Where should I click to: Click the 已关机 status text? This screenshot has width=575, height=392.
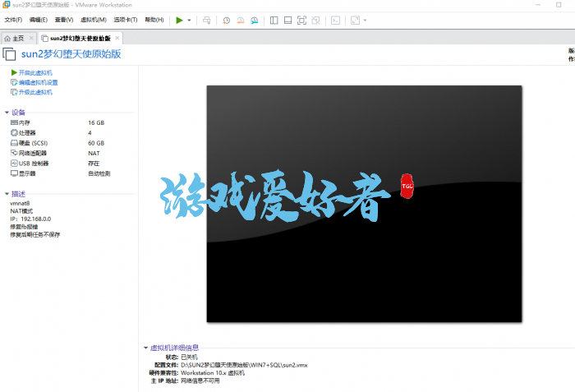coord(189,357)
